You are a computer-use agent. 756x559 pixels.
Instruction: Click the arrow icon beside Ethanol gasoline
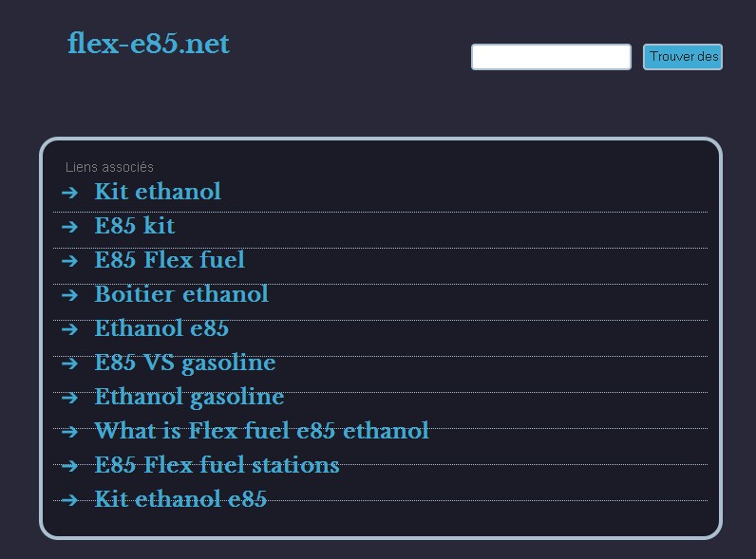click(69, 398)
